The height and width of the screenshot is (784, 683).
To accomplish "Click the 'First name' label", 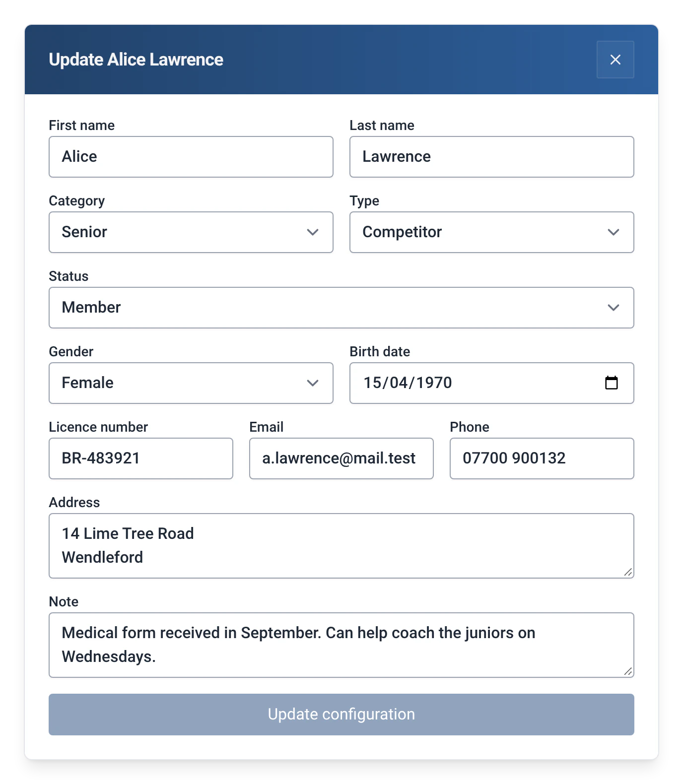I will coord(82,125).
